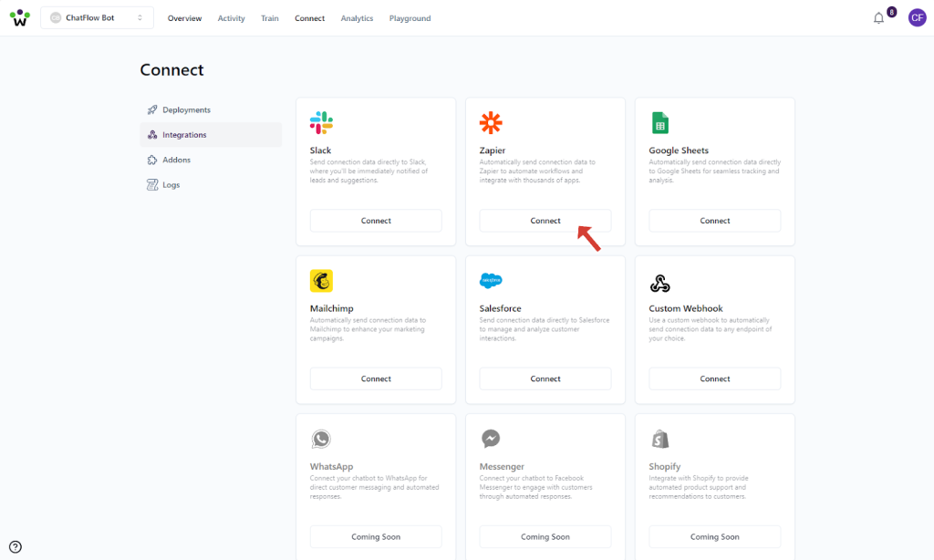Screen dimensions: 934x560
Task: Click the Zapier logo icon
Action: [x=491, y=123]
